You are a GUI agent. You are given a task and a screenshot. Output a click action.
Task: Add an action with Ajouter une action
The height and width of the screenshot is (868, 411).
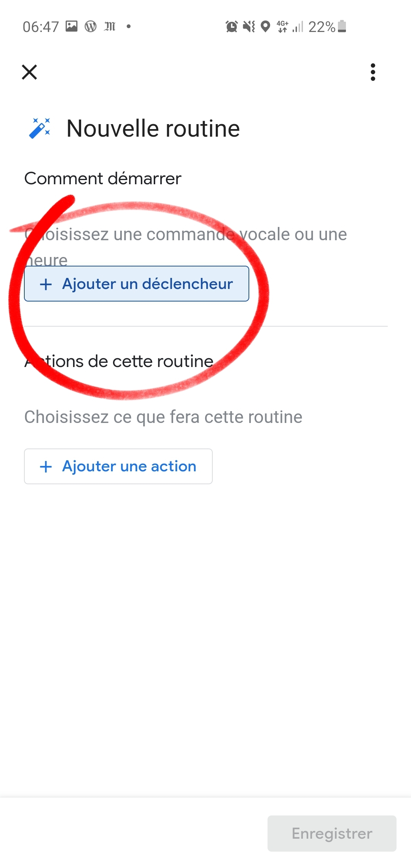pyautogui.click(x=118, y=466)
